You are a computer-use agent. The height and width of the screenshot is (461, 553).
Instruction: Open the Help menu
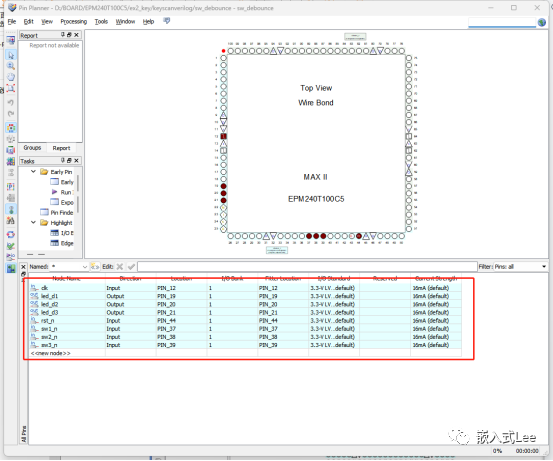coord(148,22)
